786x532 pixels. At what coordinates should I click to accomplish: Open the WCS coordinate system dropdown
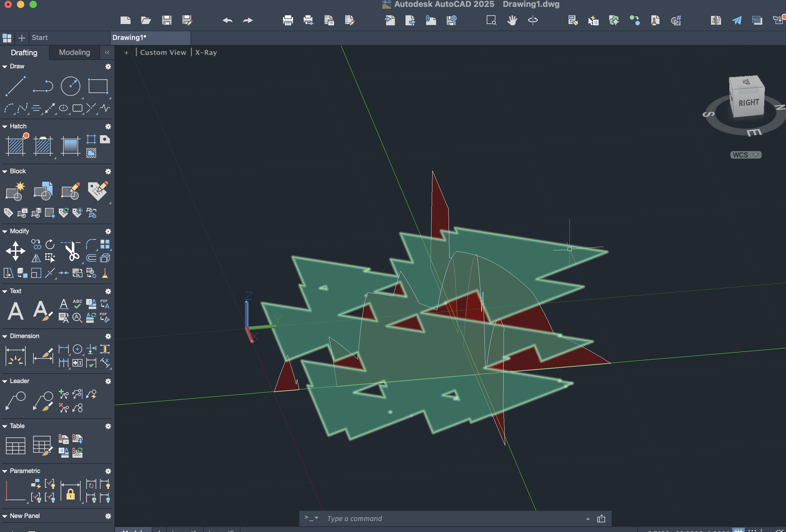click(745, 155)
